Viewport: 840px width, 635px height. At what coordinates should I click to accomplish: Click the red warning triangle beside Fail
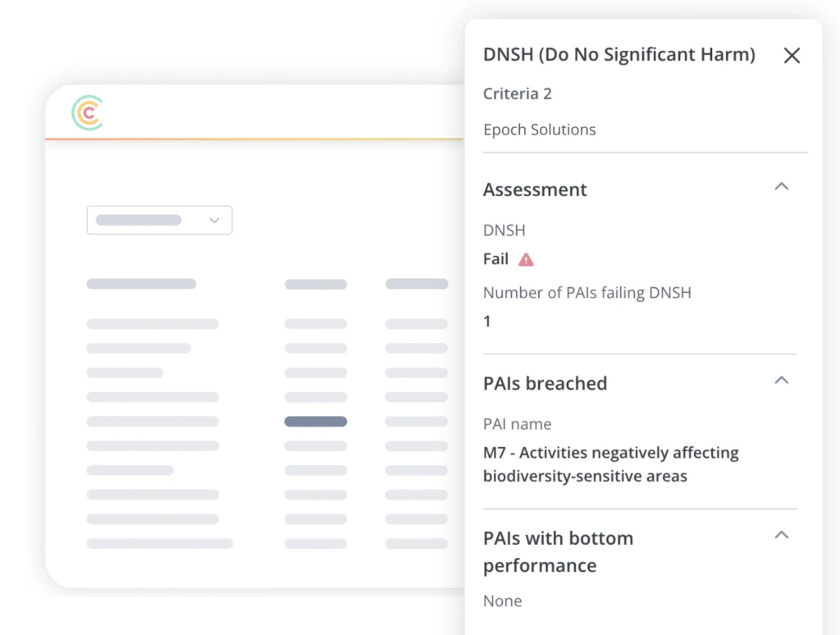(x=526, y=259)
